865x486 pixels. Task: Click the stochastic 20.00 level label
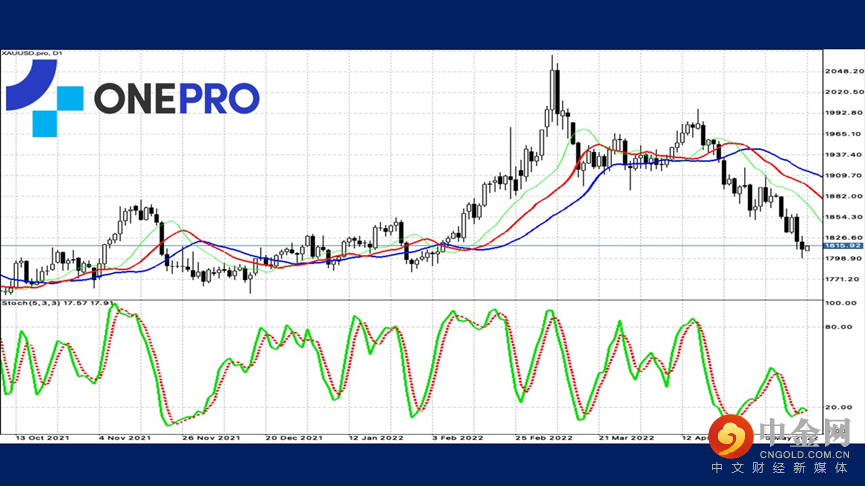point(839,407)
